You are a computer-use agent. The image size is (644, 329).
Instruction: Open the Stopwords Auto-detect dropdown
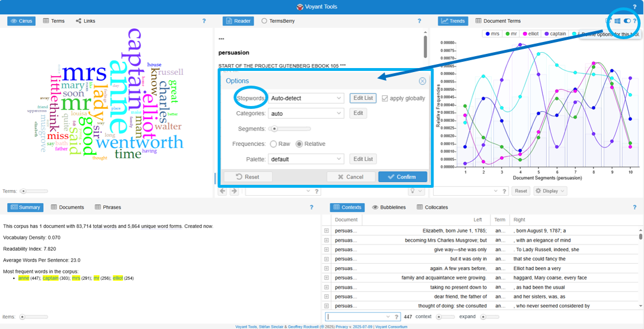click(306, 98)
